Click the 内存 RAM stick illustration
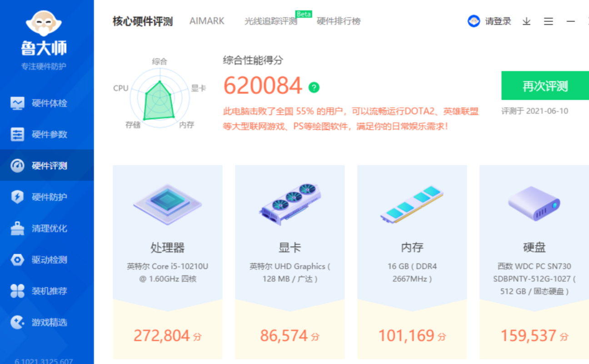This screenshot has width=589, height=364. pyautogui.click(x=412, y=204)
